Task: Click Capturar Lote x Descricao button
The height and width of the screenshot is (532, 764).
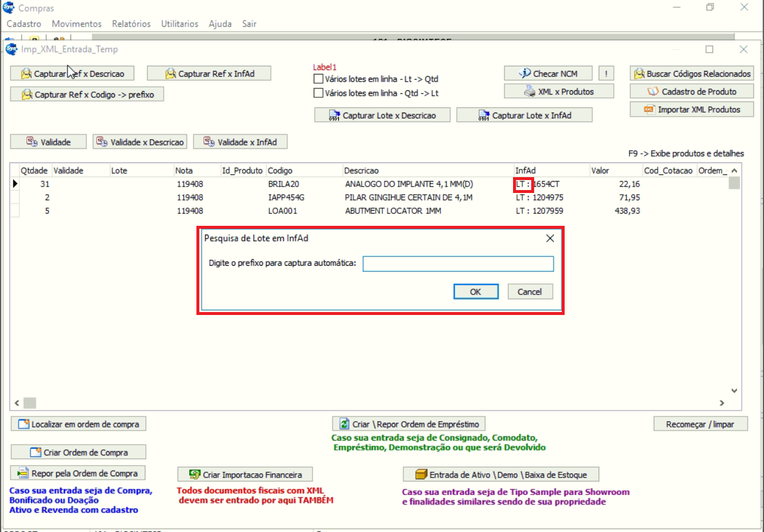Action: 382,116
